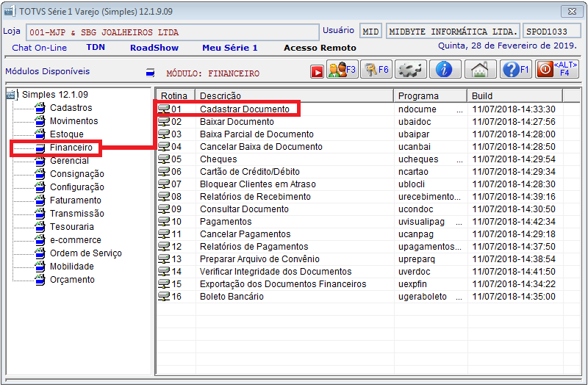Click the keys F6 button
The width and height of the screenshot is (588, 387).
point(376,69)
